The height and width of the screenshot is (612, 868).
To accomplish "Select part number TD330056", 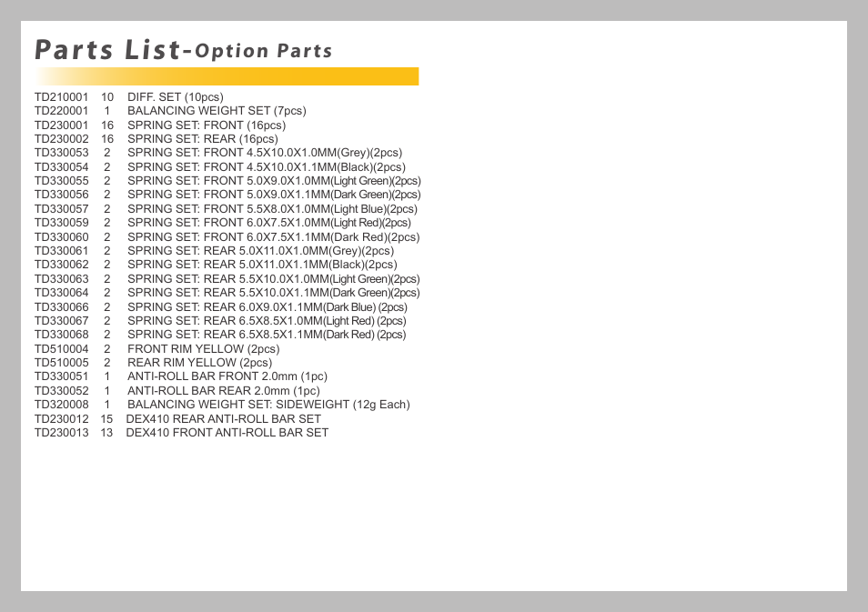I will click(x=62, y=195).
